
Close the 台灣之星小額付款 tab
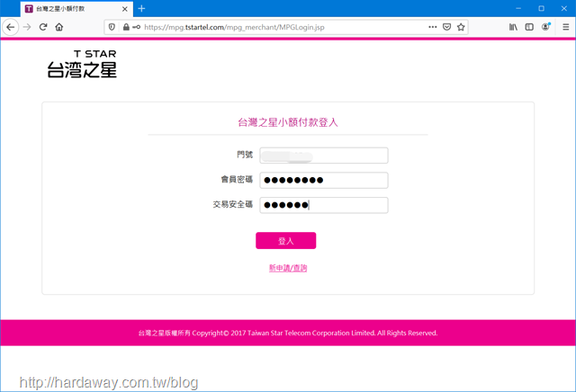(125, 9)
